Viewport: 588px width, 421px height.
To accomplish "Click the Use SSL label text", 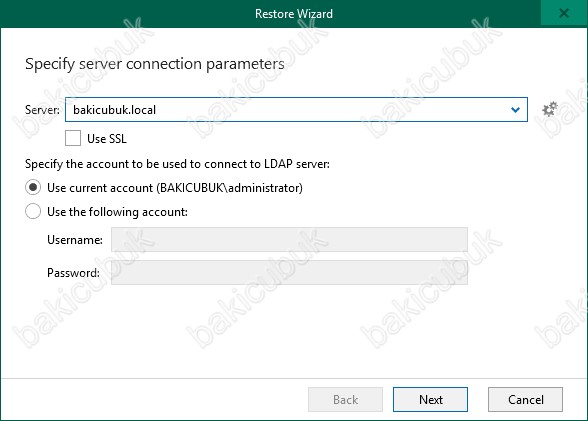I will click(107, 139).
